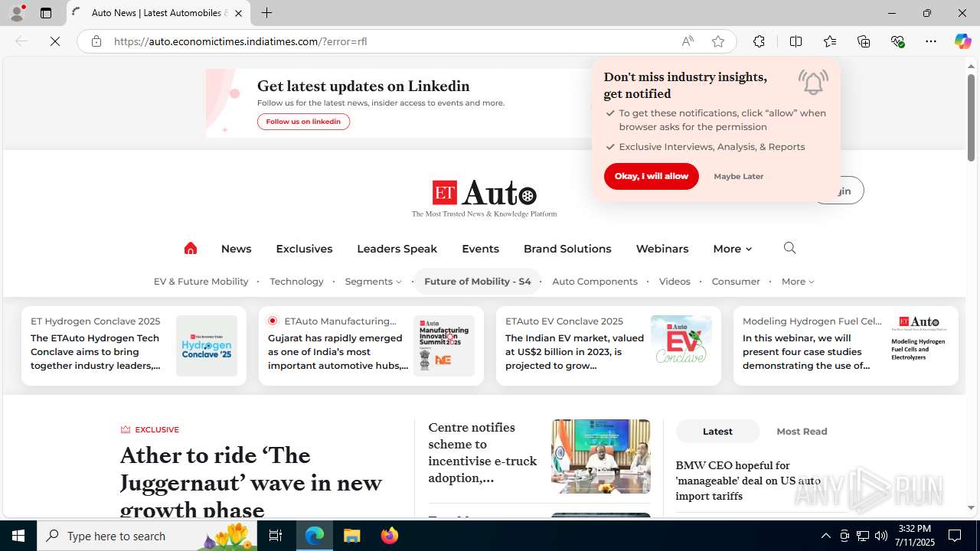Image resolution: width=980 pixels, height=551 pixels.
Task: Switch to Most Read tab
Action: click(x=802, y=431)
